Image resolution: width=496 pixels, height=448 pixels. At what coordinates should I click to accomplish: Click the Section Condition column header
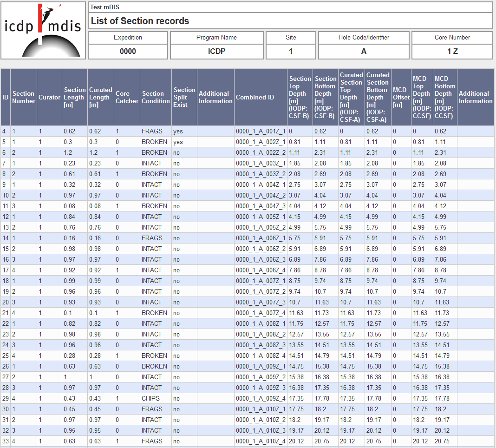[x=156, y=97]
